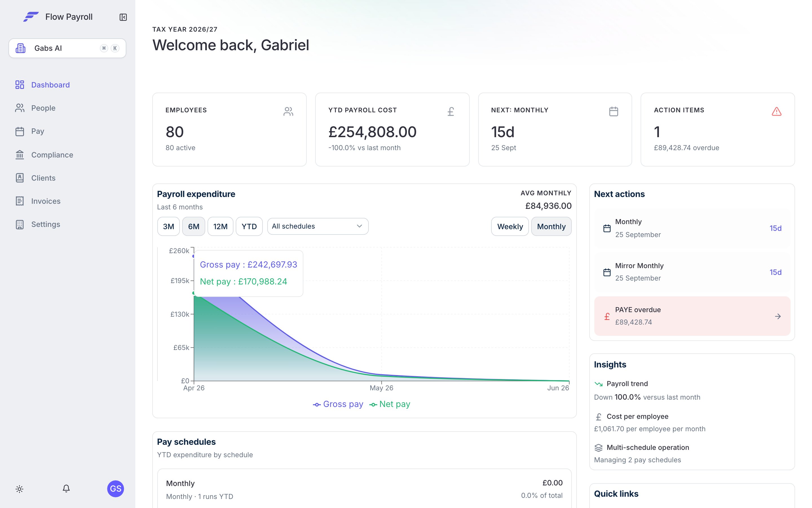This screenshot has height=508, width=812.
Task: Click the Flow Payroll logo
Action: (x=31, y=17)
